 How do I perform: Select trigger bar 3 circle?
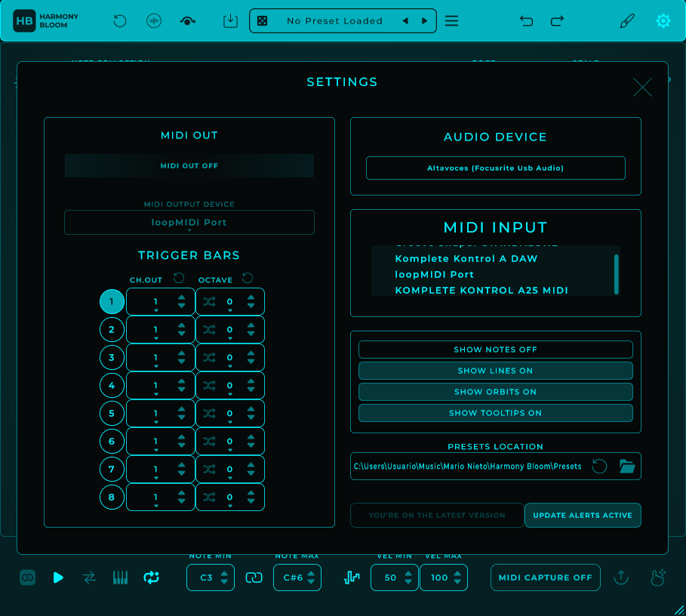112,357
